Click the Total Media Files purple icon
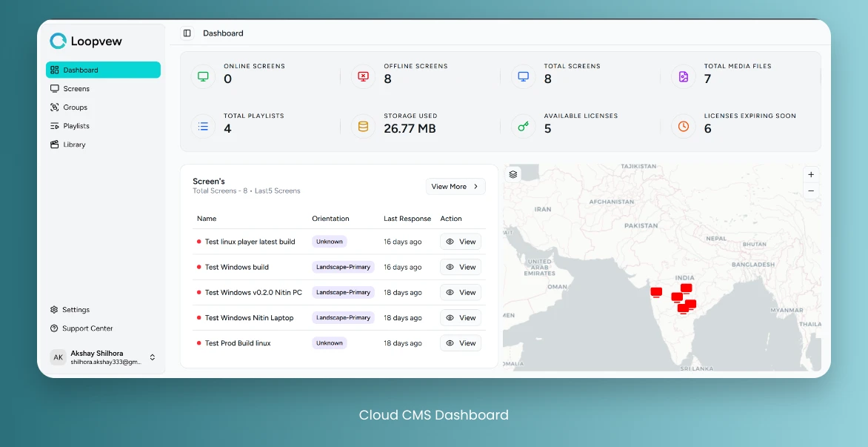This screenshot has height=447, width=868. [x=683, y=76]
